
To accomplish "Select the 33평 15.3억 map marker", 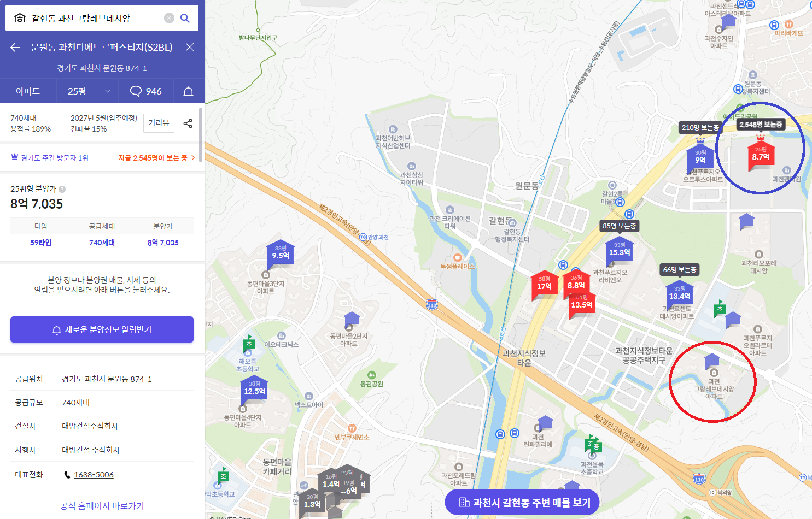I will coord(620,251).
